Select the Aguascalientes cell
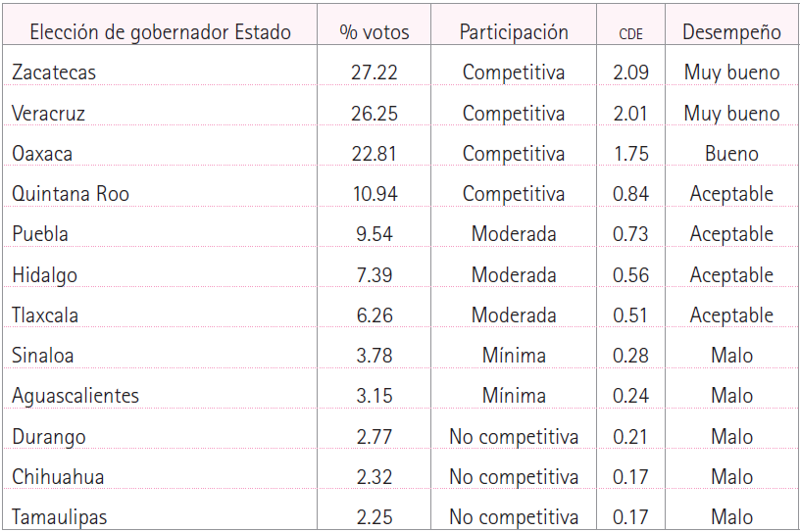This screenshot has width=800, height=532. click(75, 396)
